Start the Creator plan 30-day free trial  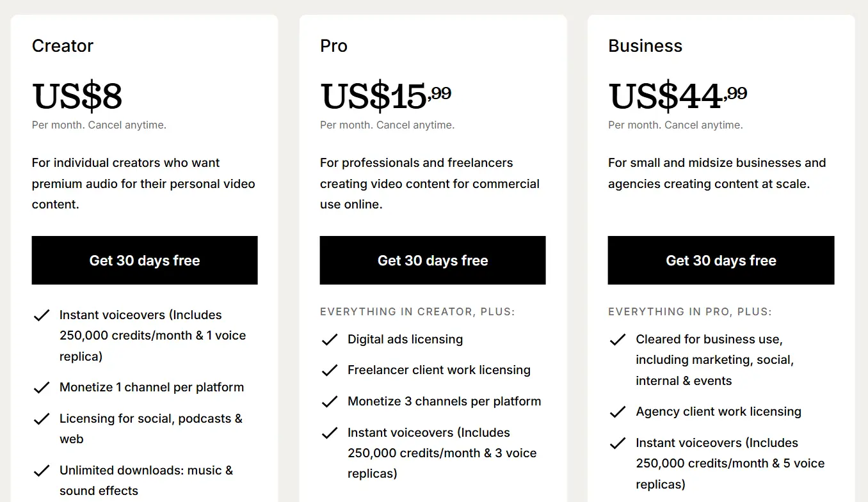pos(145,260)
